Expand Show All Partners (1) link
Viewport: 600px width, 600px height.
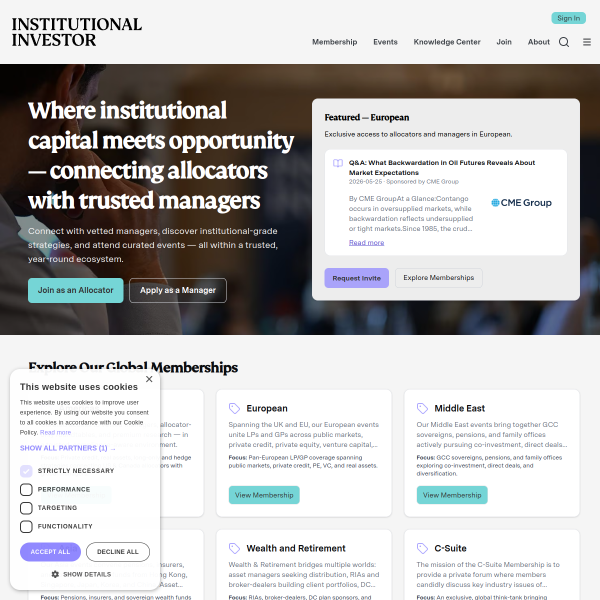coord(68,448)
